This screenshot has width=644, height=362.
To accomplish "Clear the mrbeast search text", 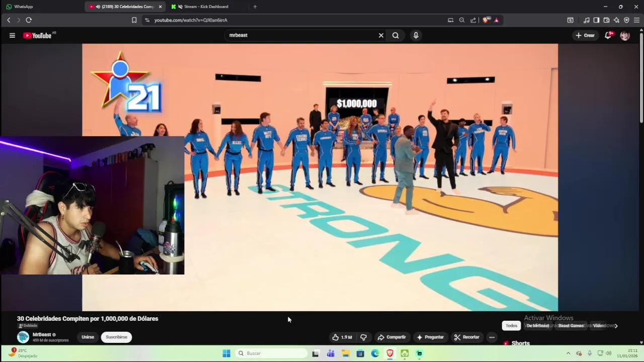I will [381, 35].
